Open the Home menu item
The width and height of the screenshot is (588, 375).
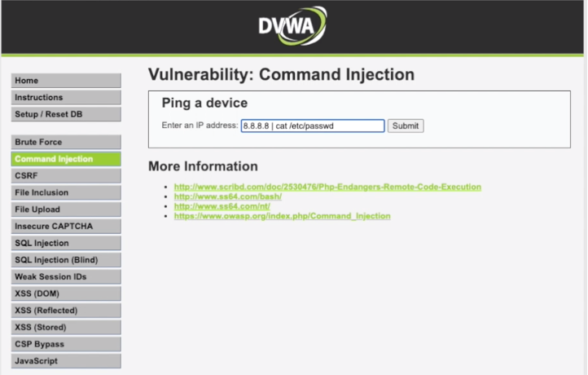pyautogui.click(x=66, y=81)
